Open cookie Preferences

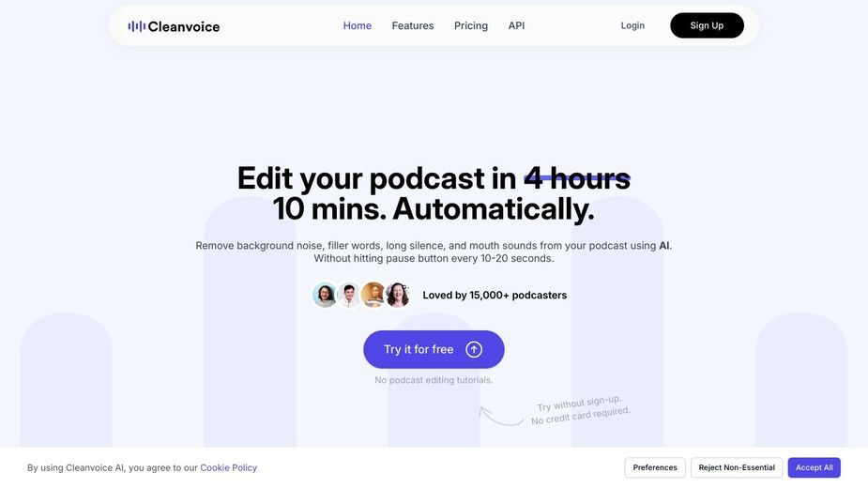pyautogui.click(x=655, y=467)
